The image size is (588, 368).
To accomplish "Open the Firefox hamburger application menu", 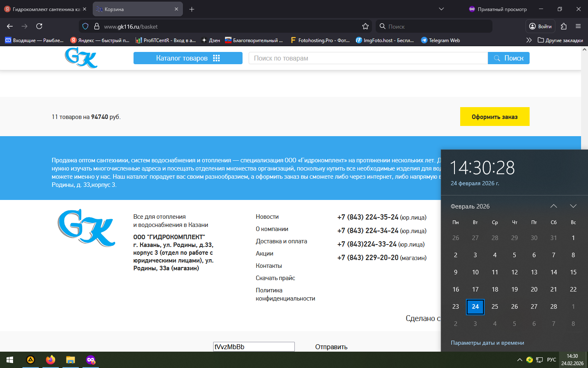I will [x=578, y=27].
